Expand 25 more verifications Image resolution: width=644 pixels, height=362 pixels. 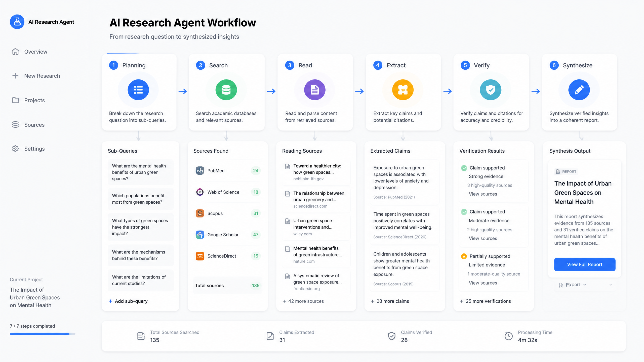click(485, 301)
